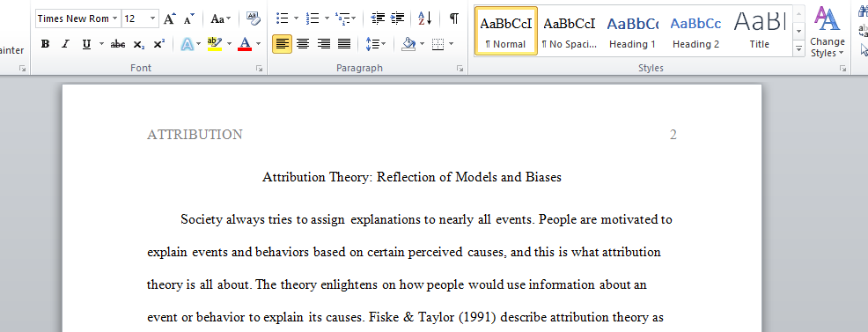Apply the Heading 1 style
Screen dimensions: 868x332
click(x=632, y=31)
